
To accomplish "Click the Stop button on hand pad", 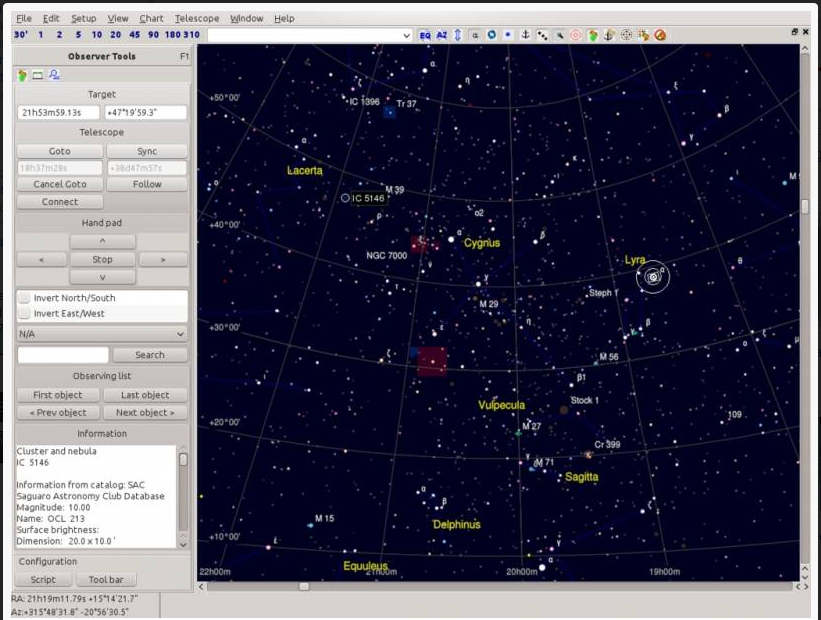I will tap(103, 259).
